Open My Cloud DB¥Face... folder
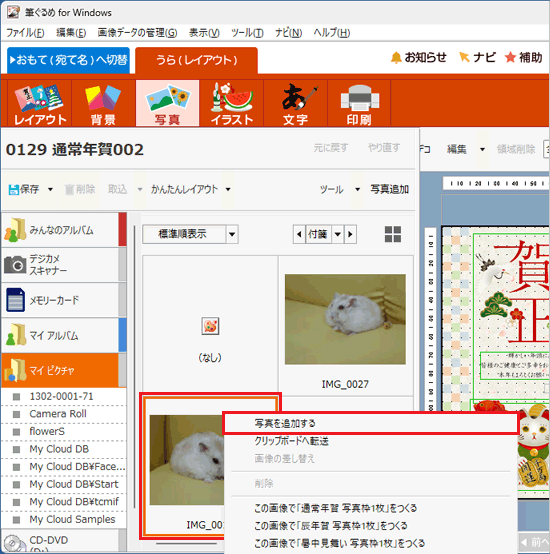 coord(64,467)
